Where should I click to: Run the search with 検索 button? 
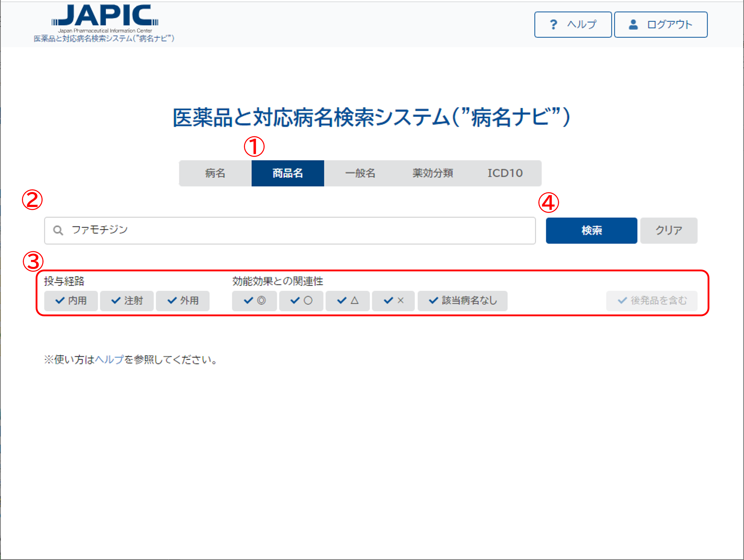(591, 230)
